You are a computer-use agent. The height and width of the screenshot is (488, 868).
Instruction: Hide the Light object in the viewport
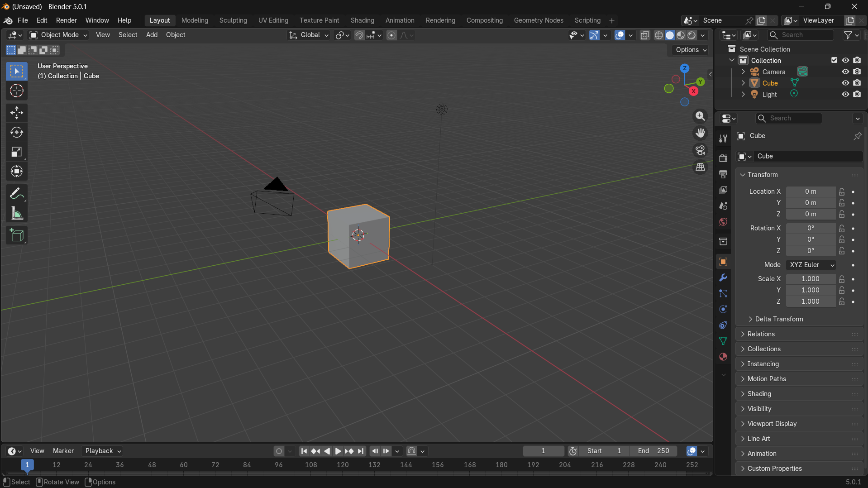coord(845,94)
